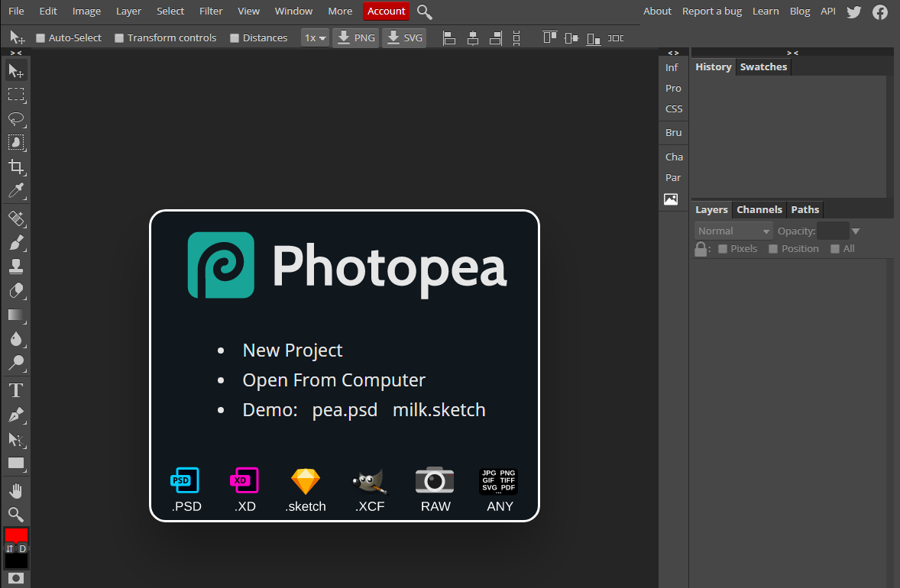Click the black background color swatch

tap(16, 561)
